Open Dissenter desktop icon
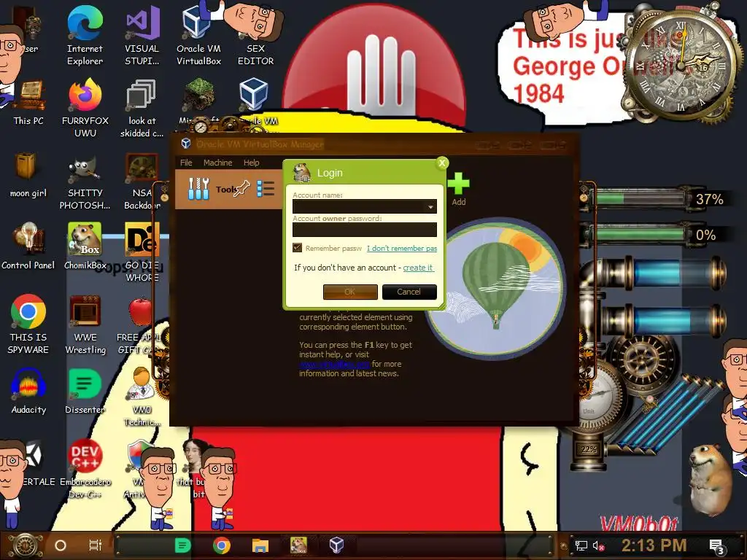The width and height of the screenshot is (747, 560). (85, 392)
